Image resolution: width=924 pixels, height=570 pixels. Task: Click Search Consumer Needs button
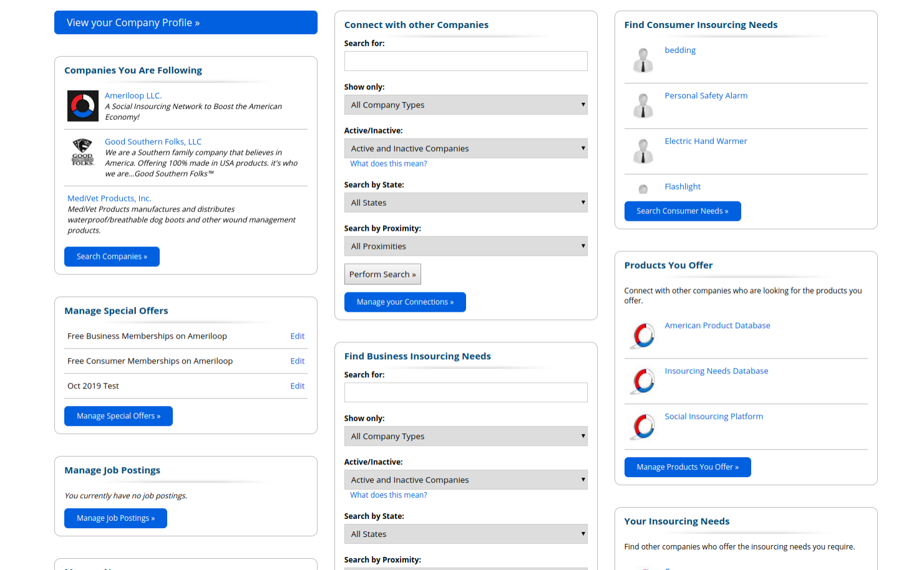click(x=683, y=211)
